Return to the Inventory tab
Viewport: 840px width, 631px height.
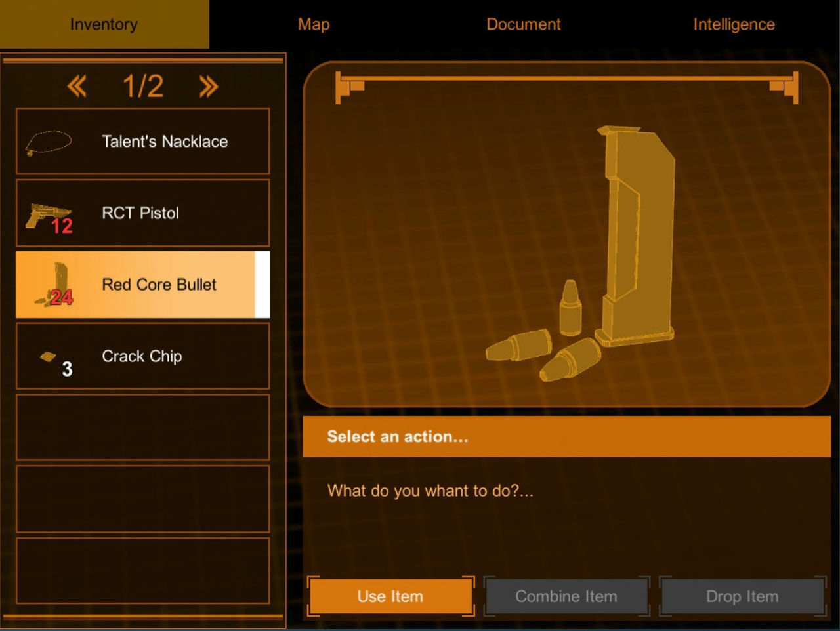click(103, 24)
